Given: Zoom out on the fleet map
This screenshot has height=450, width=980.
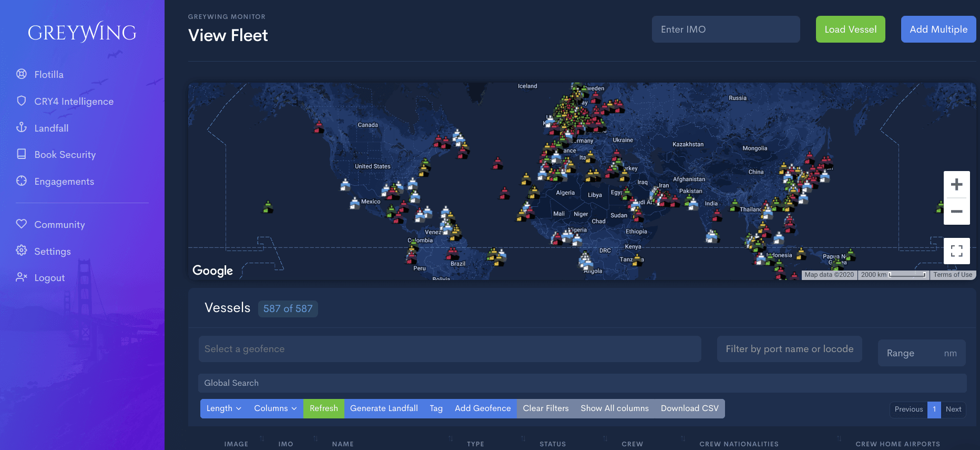Looking at the screenshot, I should point(956,212).
